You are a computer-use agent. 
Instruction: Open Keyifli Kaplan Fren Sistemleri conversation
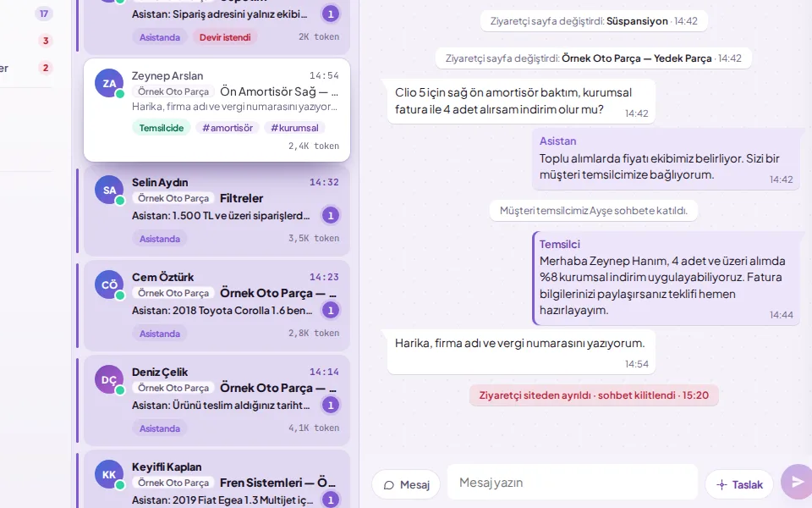[217, 479]
